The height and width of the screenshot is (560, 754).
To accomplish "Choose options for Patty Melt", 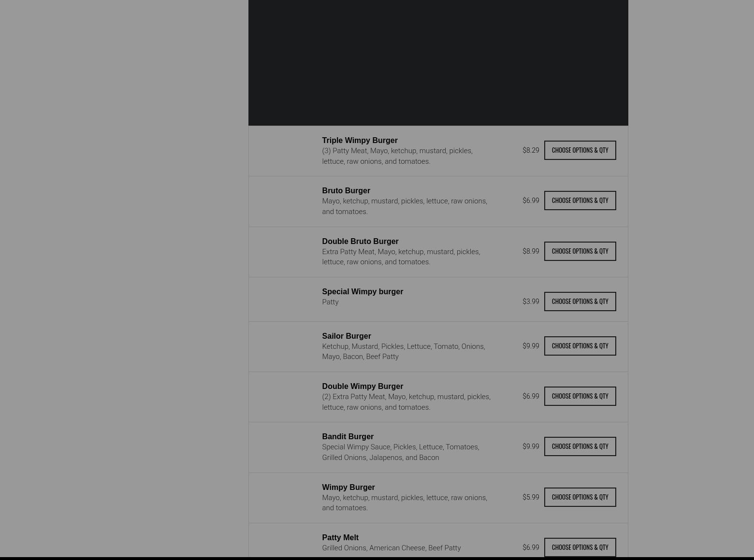I will click(580, 547).
